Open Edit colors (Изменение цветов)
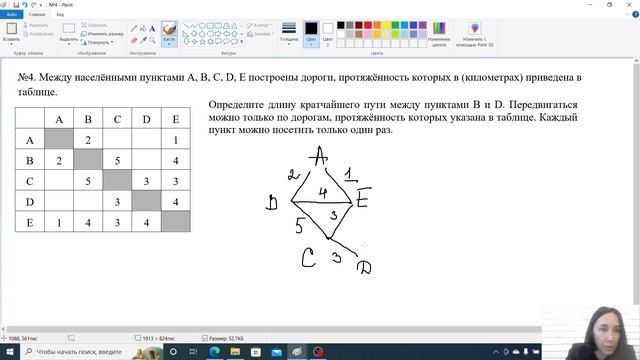This screenshot has width=640, height=360. [439, 34]
